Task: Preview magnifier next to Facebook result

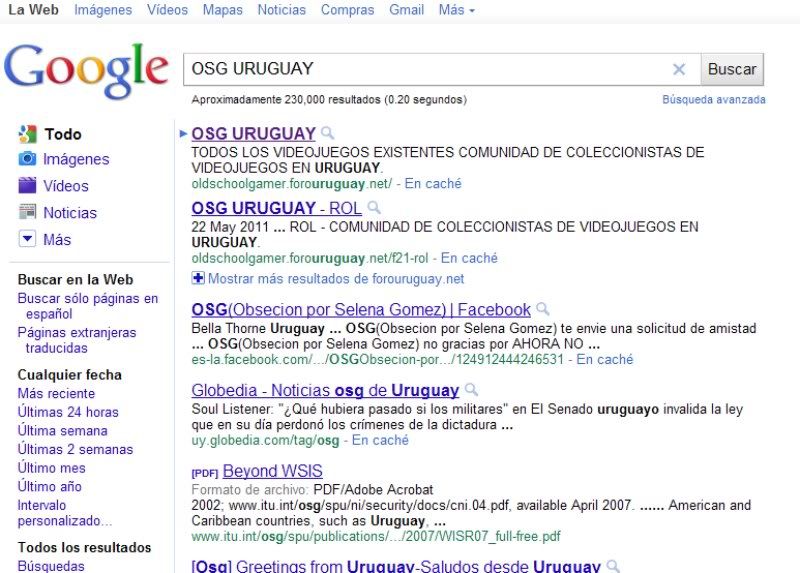Action: tap(543, 309)
